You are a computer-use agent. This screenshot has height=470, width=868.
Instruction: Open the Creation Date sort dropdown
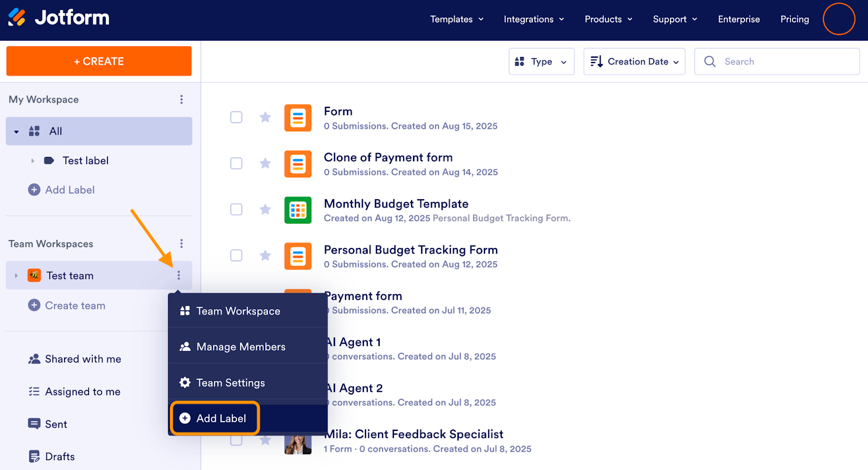[634, 62]
